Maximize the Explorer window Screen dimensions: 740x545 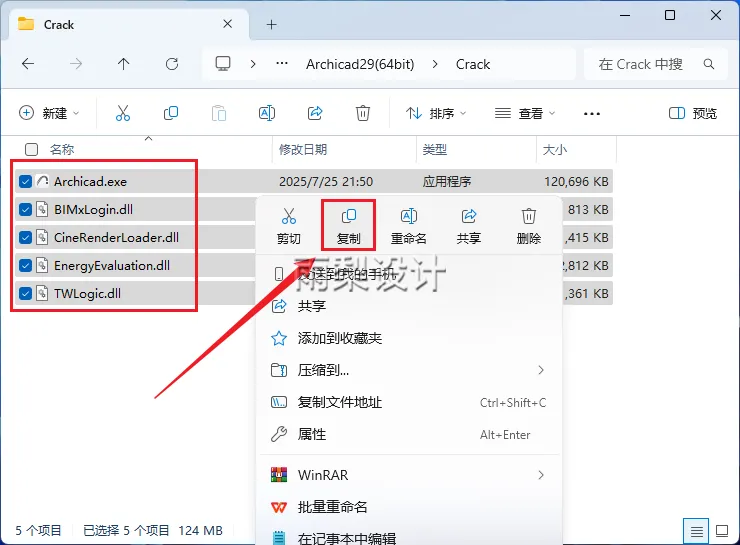pos(670,15)
